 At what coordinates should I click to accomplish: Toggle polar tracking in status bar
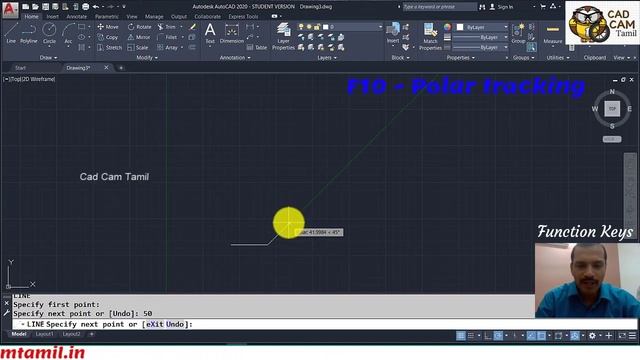[x=498, y=336]
